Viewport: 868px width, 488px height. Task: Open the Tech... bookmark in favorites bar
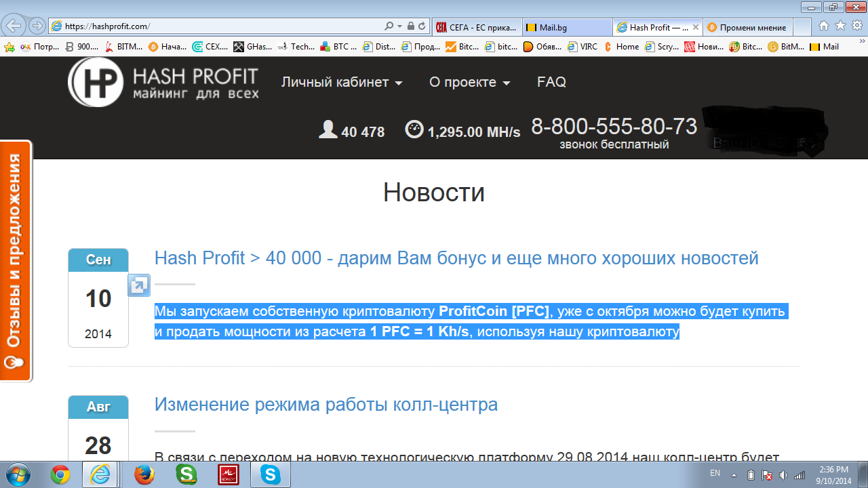pos(296,47)
